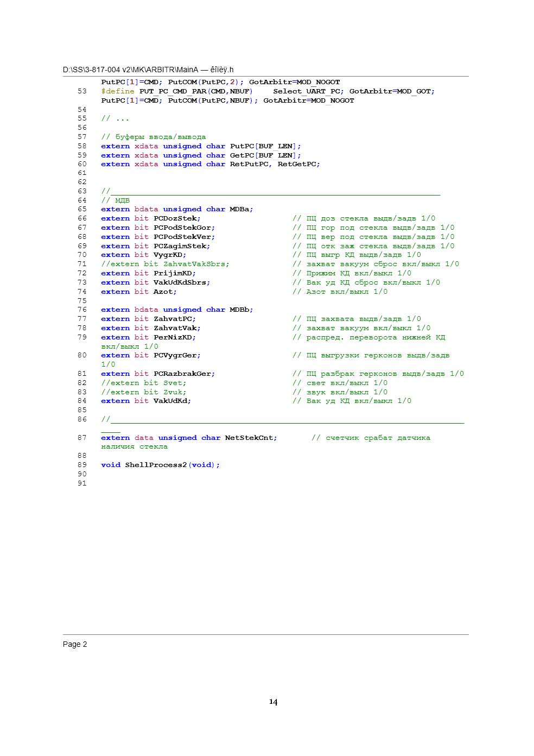
Task: Click line number 65 in the margin
Action: pyautogui.click(x=82, y=209)
